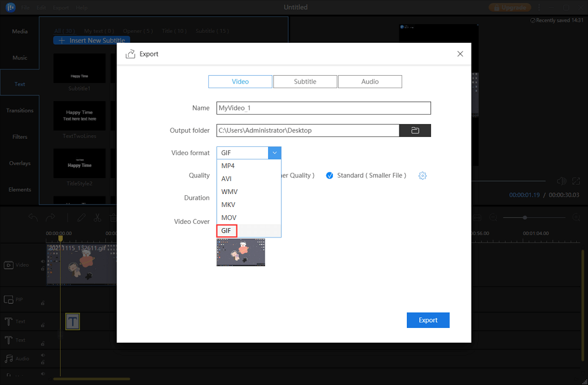
Task: Switch to the Subtitle export tab
Action: click(x=305, y=82)
